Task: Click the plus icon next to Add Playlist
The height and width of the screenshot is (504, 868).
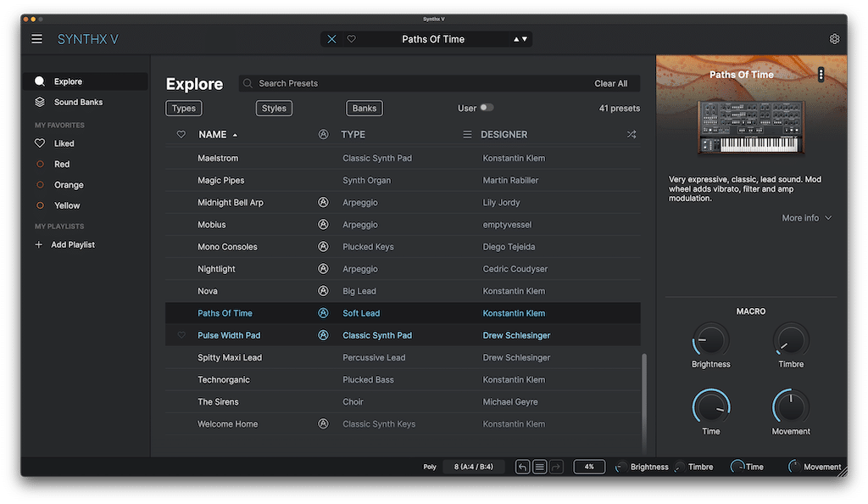Action: click(39, 244)
